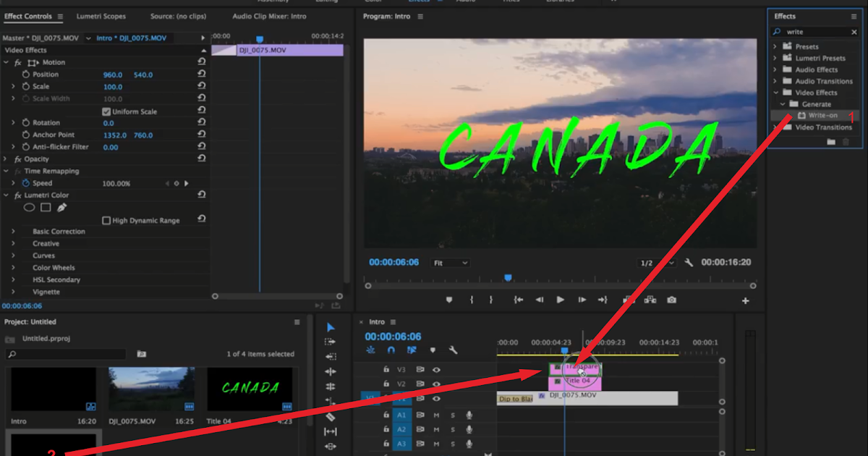Click Extract button in Program monitor
This screenshot has height=456, width=868.
pyautogui.click(x=650, y=300)
